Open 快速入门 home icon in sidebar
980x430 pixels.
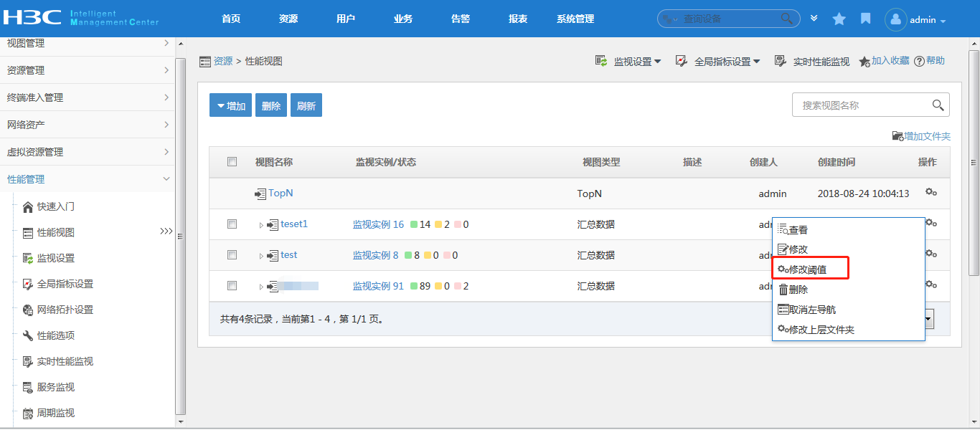pos(28,207)
